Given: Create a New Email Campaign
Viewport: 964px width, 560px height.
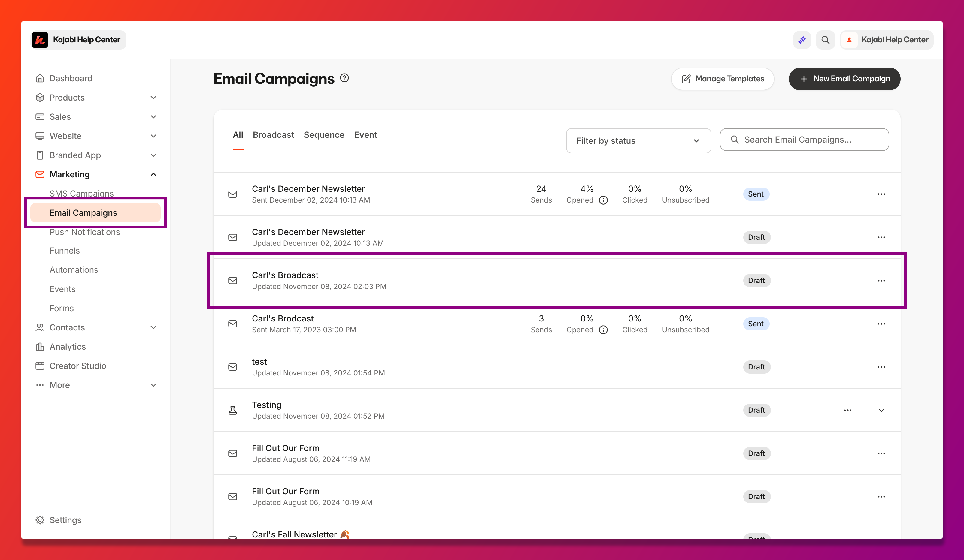Looking at the screenshot, I should [x=844, y=79].
